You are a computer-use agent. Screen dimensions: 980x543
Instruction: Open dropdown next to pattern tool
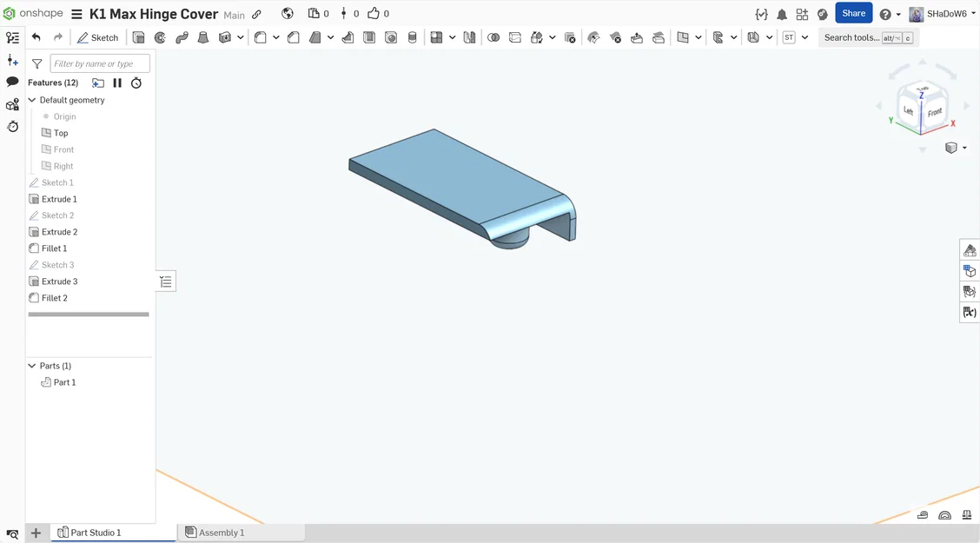(453, 37)
